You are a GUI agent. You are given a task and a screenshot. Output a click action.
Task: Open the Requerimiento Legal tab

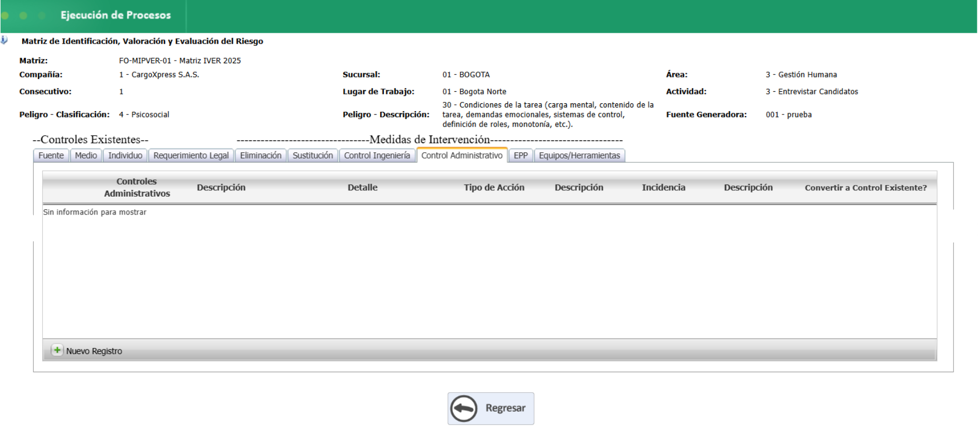pyautogui.click(x=191, y=156)
